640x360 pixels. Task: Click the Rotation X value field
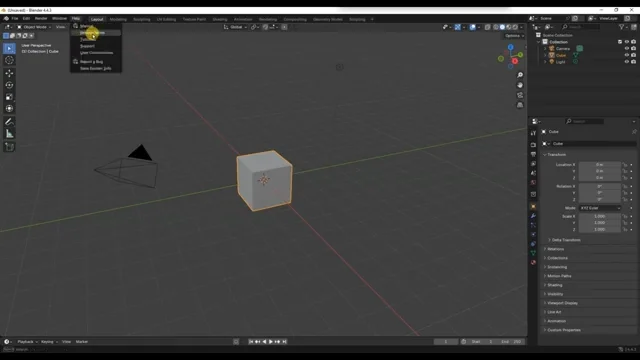(x=600, y=187)
